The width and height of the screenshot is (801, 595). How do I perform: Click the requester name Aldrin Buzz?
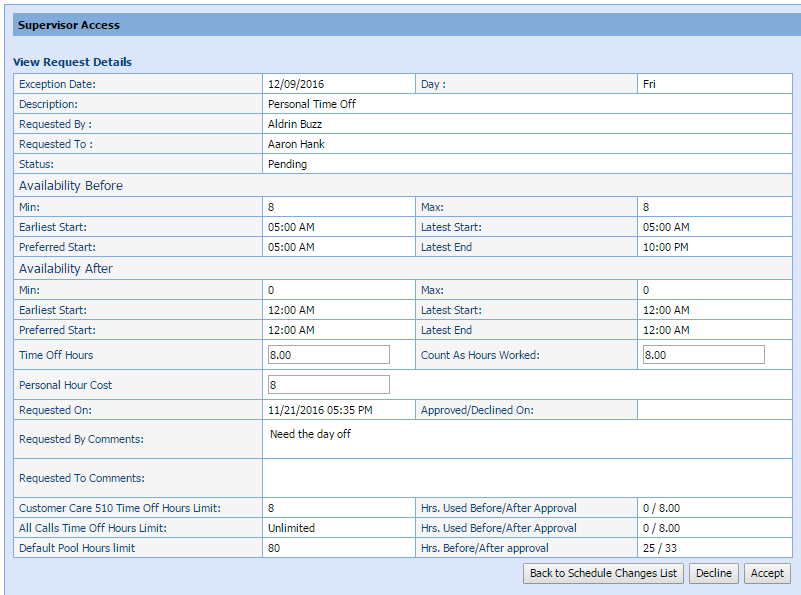coord(295,124)
